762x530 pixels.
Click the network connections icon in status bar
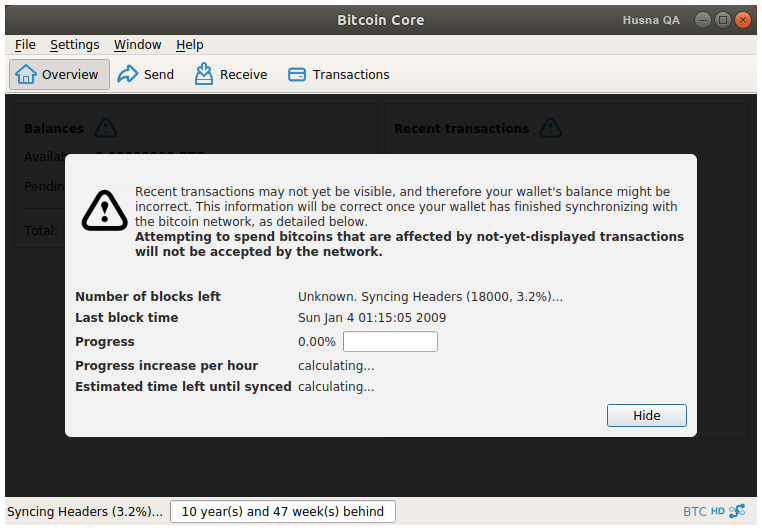coord(737,511)
